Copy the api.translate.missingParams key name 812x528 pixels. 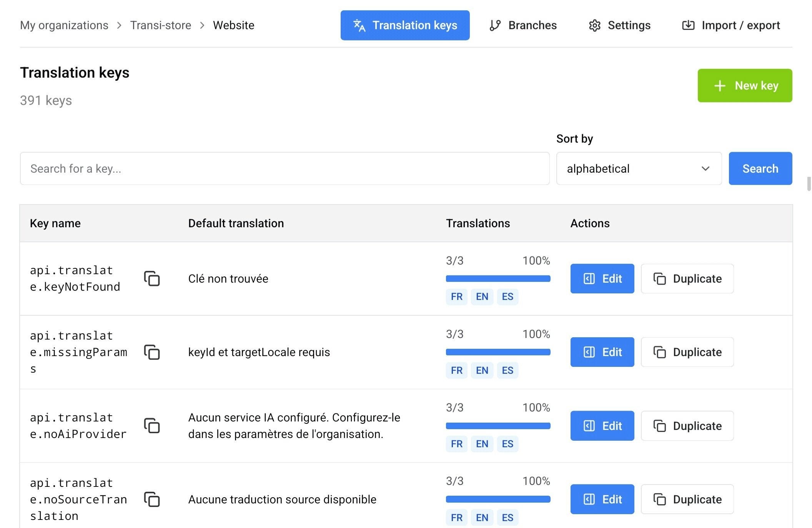point(152,352)
